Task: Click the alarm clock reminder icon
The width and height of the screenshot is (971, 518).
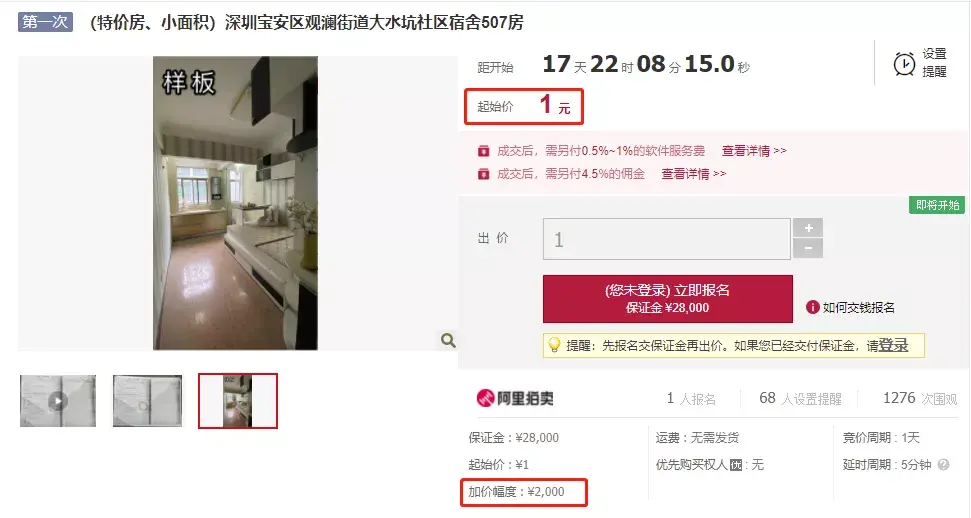Action: [x=904, y=64]
